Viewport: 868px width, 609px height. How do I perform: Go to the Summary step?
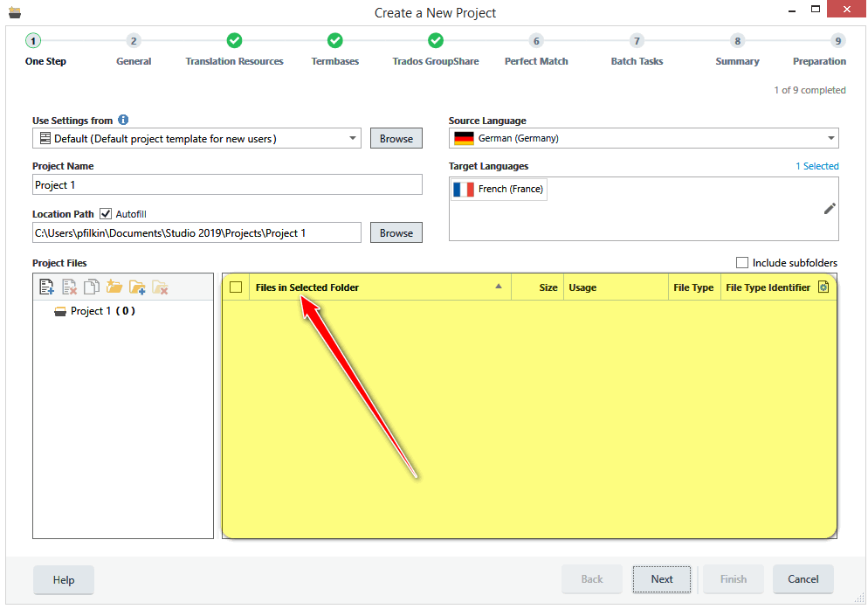coord(737,61)
